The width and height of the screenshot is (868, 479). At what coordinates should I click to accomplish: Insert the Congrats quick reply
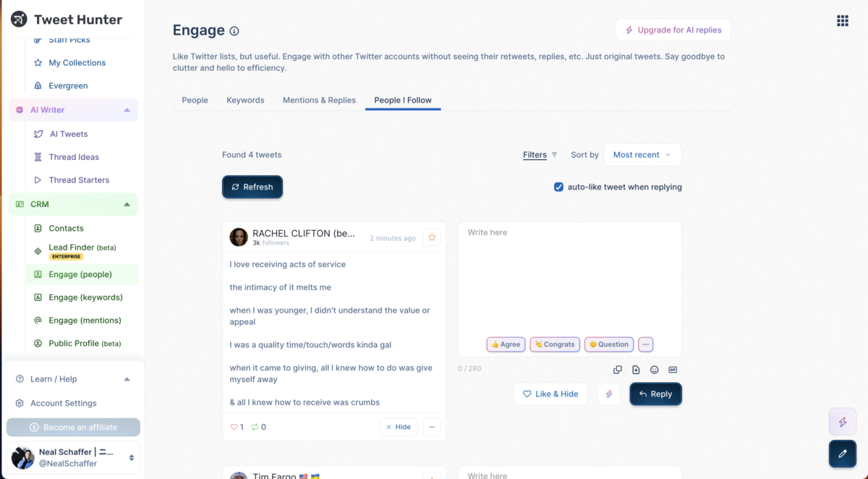pyautogui.click(x=554, y=344)
